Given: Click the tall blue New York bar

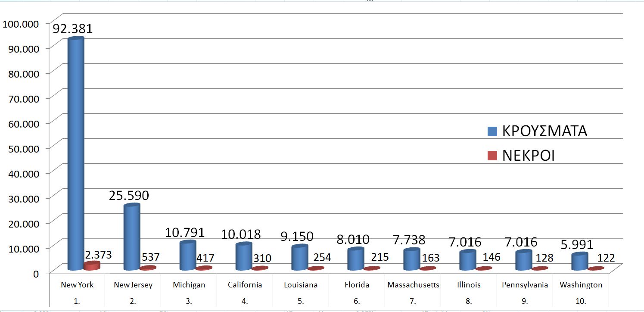Looking at the screenshot, I should [x=76, y=151].
